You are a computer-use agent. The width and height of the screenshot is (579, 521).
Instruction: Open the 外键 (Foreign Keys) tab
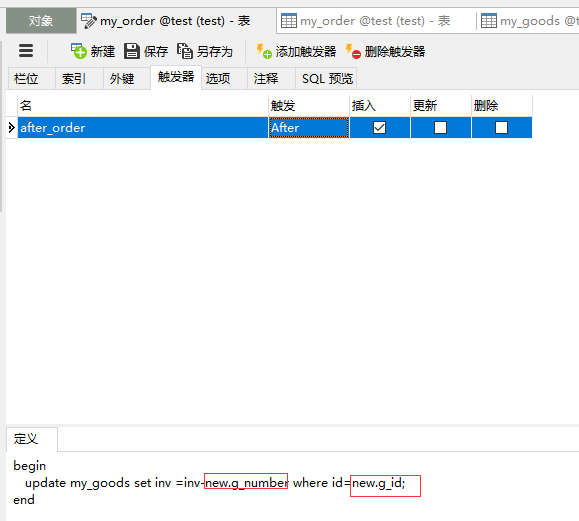tap(127, 79)
